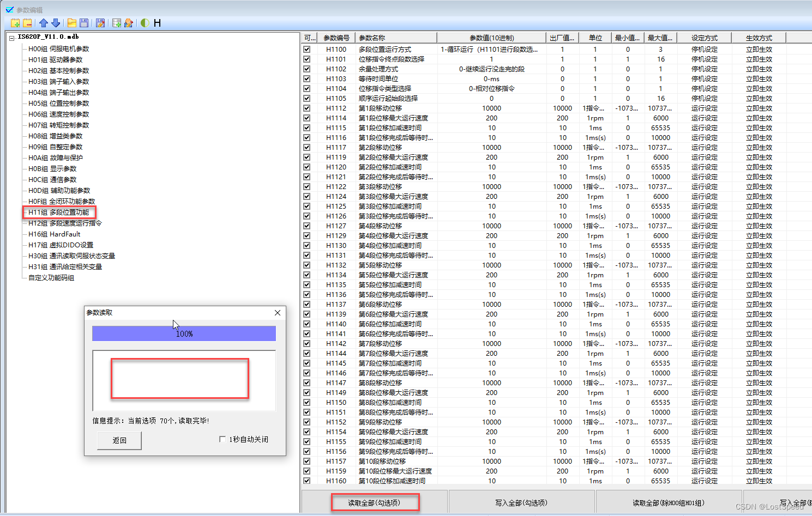Click the H1129 parameter number cell

click(336, 235)
